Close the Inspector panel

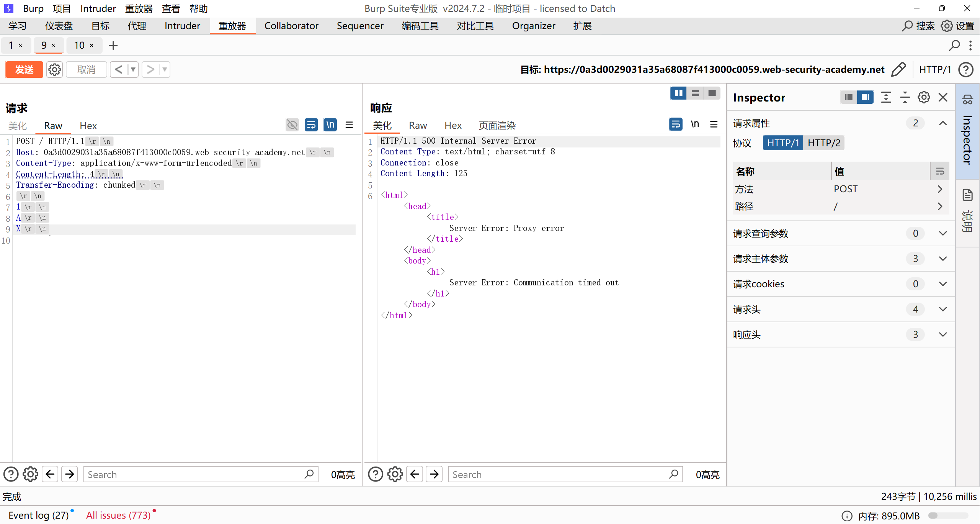click(943, 97)
